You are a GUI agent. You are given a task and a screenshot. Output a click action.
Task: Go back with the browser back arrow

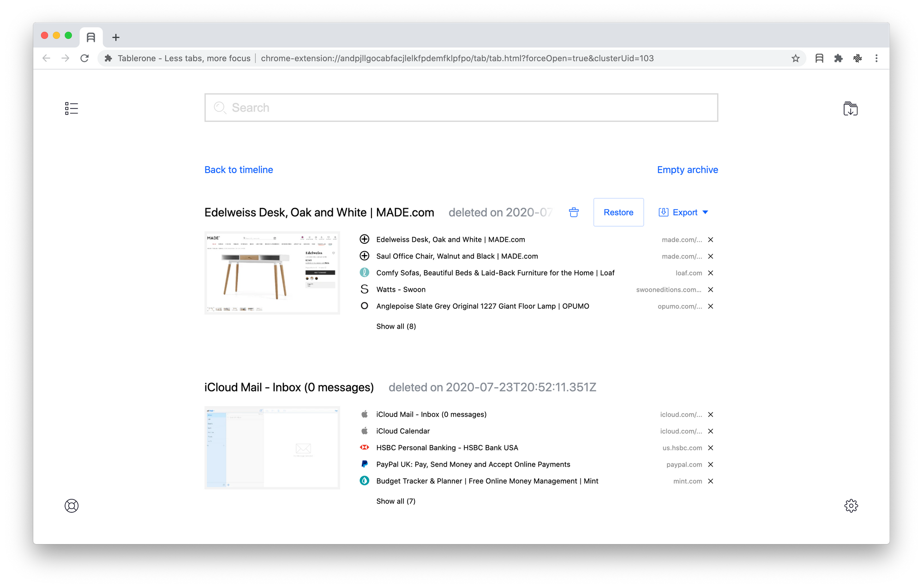pyautogui.click(x=46, y=58)
